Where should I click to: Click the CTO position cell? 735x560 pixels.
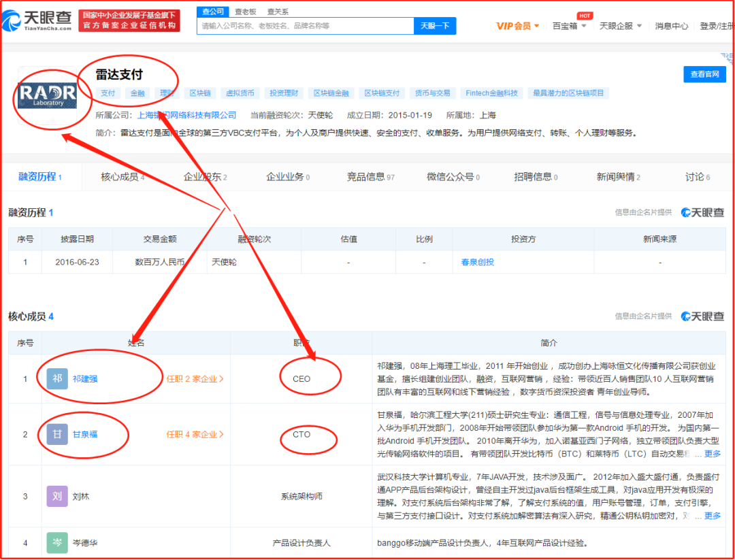tap(301, 434)
